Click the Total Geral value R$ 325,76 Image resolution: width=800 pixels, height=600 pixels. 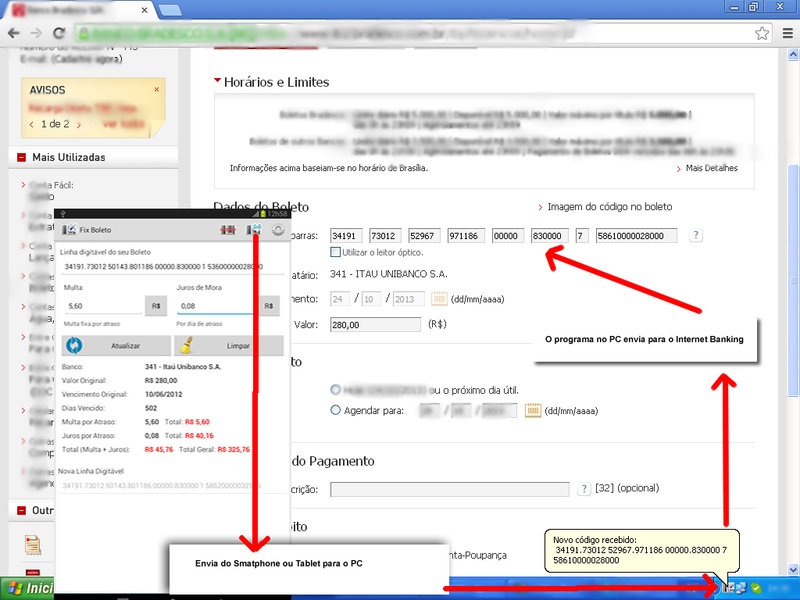click(234, 449)
